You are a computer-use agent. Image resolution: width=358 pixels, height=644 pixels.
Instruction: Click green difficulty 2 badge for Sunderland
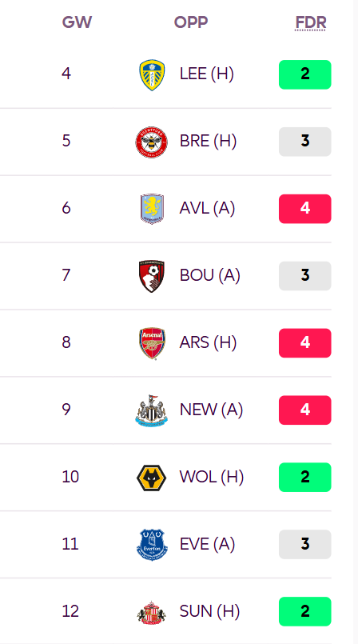(x=305, y=611)
